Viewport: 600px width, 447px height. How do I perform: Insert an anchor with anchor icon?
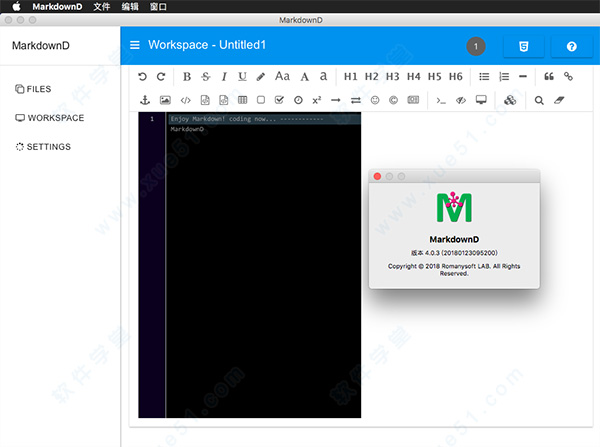145,100
